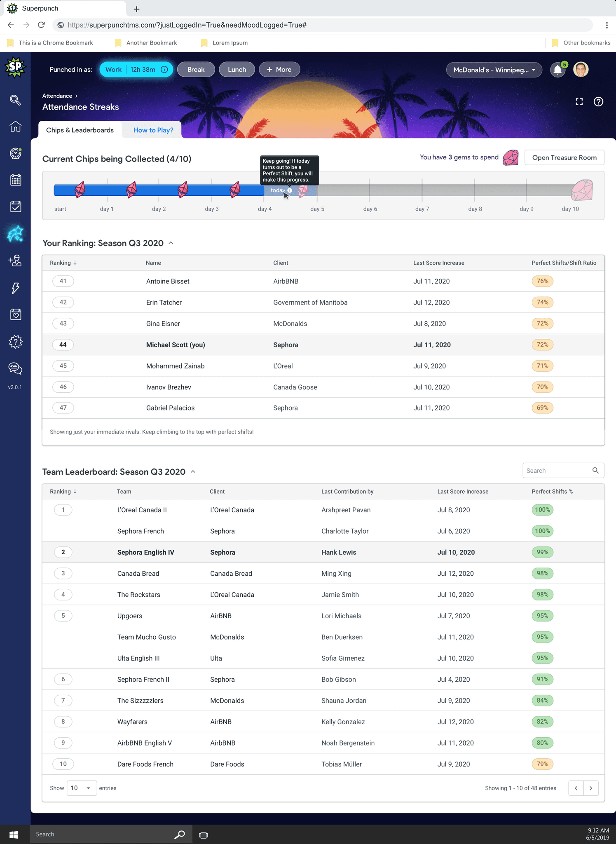The image size is (616, 844).
Task: Click the Lunch punch button
Action: click(x=237, y=70)
